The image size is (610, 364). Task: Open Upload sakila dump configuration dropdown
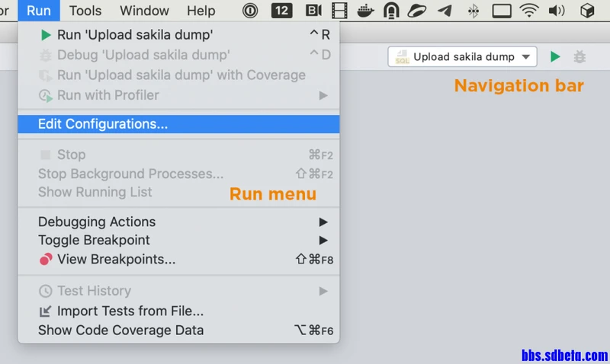click(462, 56)
